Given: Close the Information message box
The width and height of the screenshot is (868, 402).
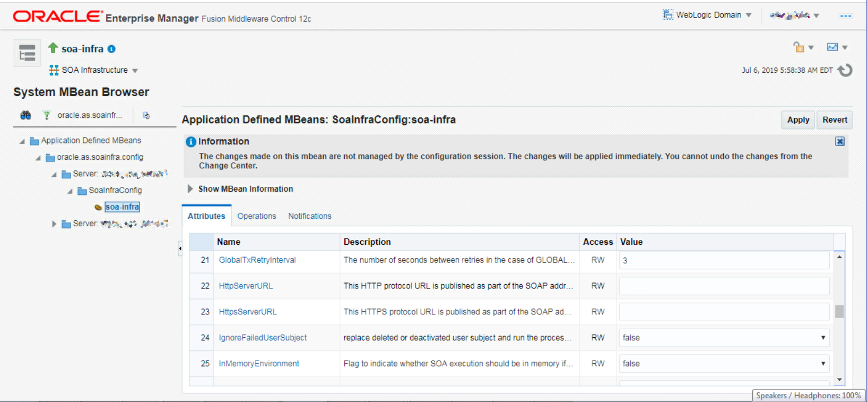Looking at the screenshot, I should tap(840, 141).
